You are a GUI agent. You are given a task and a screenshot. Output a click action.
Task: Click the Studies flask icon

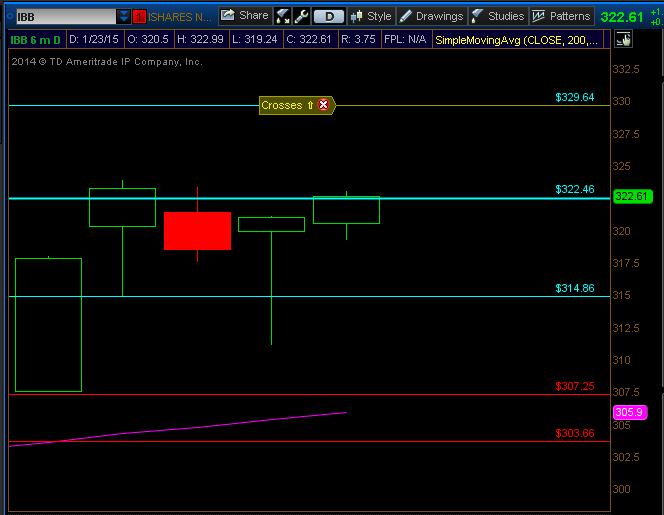[x=478, y=16]
